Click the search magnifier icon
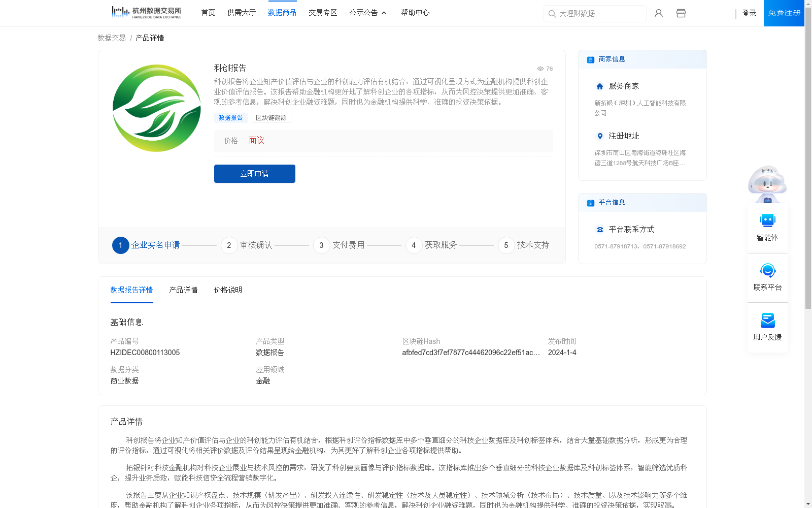The width and height of the screenshot is (812, 508). click(552, 14)
